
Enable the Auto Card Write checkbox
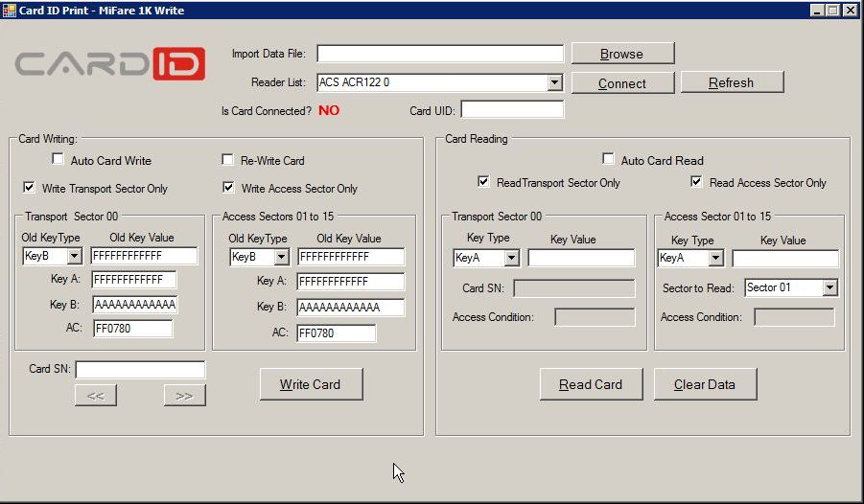pos(58,160)
